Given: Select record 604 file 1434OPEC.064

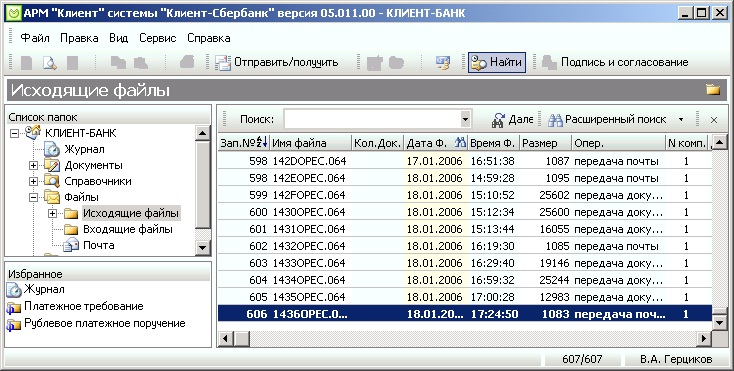Looking at the screenshot, I should pos(464,280).
